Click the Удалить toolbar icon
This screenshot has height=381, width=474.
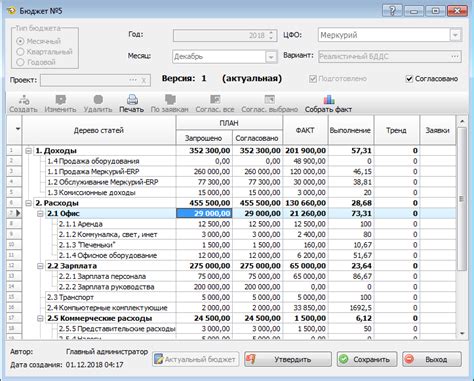[98, 99]
